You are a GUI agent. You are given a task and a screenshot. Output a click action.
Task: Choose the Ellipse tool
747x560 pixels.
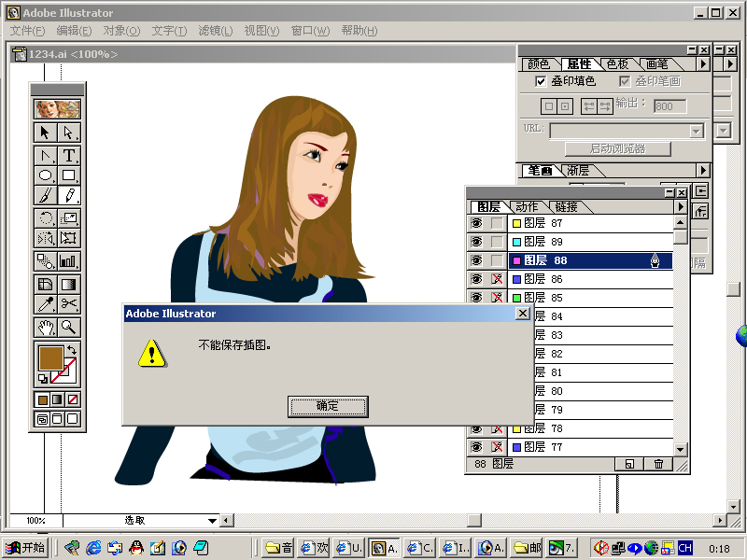tap(45, 175)
